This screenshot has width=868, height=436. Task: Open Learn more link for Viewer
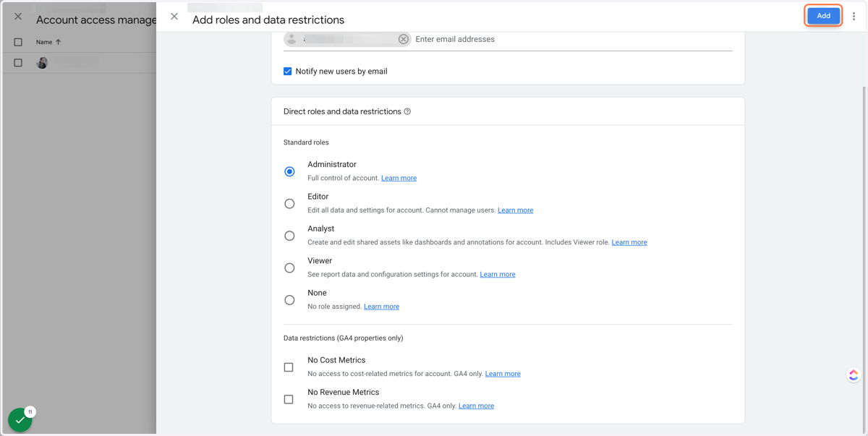[x=498, y=275]
